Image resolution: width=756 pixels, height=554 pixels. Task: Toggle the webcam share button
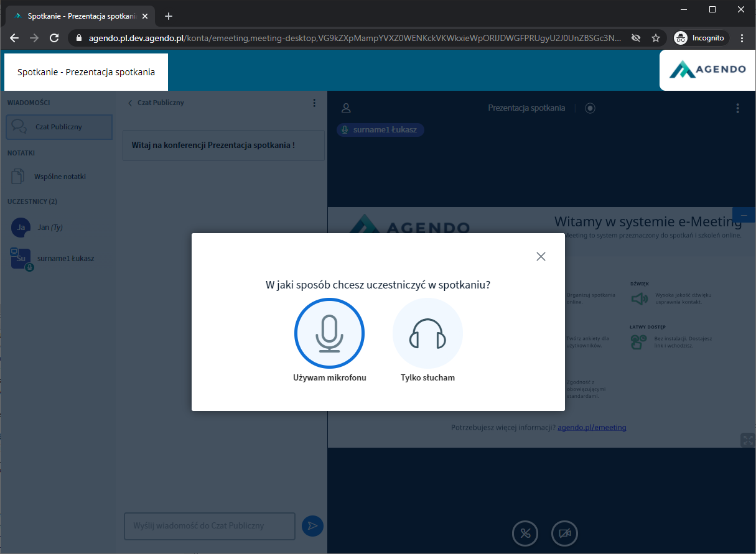(564, 533)
